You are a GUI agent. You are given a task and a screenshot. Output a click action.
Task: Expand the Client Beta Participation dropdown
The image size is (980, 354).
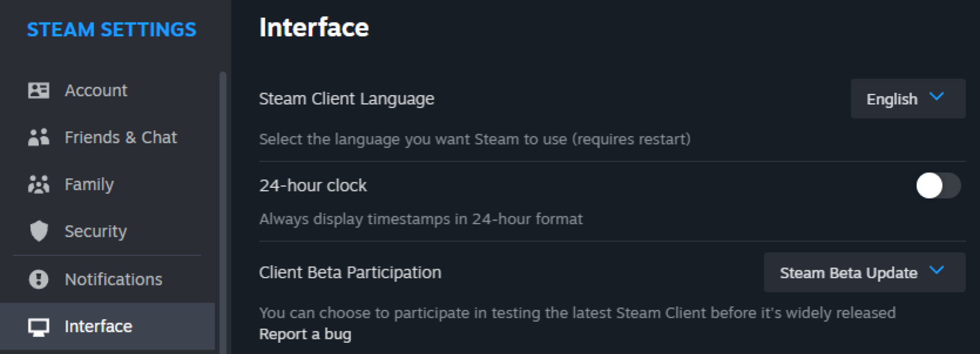[864, 272]
